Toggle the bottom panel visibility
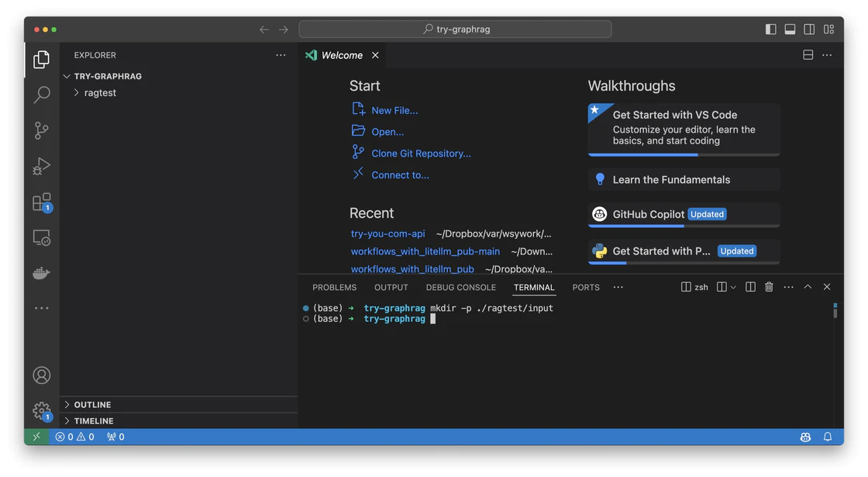The image size is (868, 477). point(790,29)
